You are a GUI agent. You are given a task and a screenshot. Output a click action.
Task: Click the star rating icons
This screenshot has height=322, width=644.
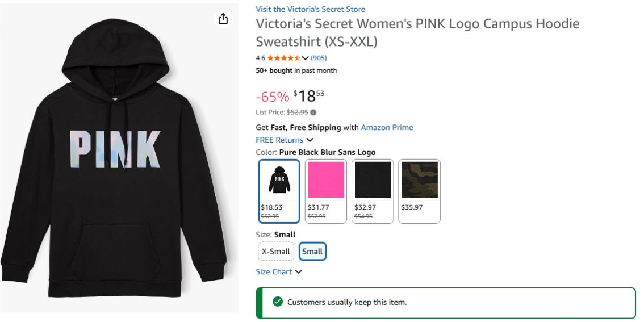284,58
